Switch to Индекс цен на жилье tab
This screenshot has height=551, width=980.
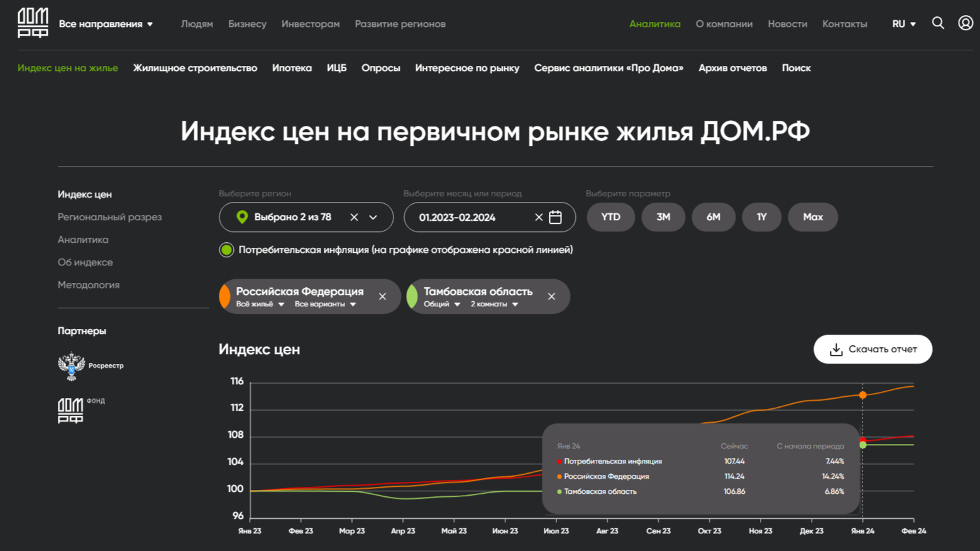click(68, 68)
